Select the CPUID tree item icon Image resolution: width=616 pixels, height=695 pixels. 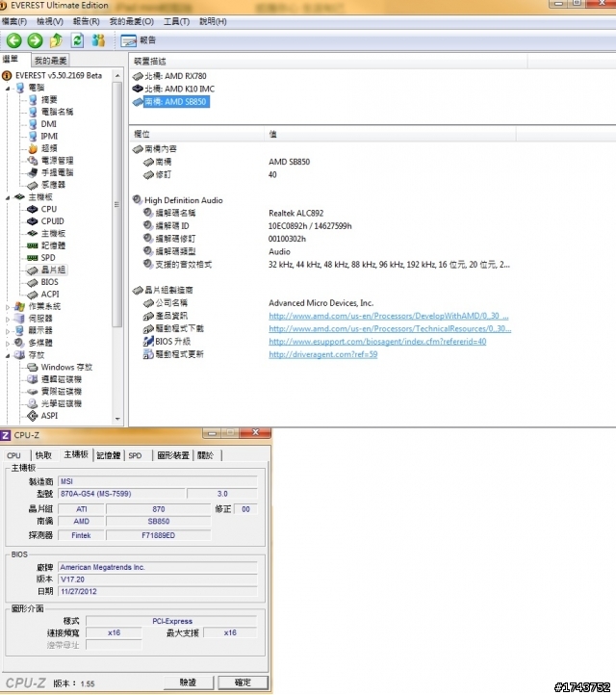[x=33, y=221]
